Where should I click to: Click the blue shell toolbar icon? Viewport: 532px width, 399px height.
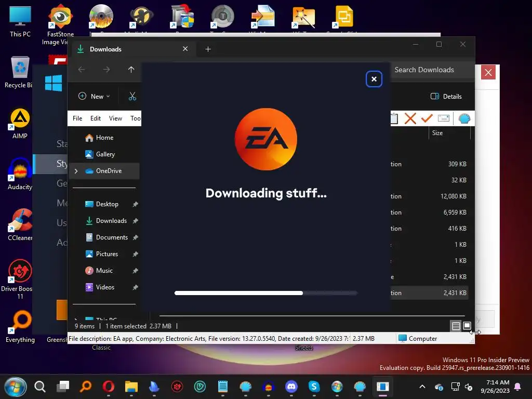[x=464, y=118]
